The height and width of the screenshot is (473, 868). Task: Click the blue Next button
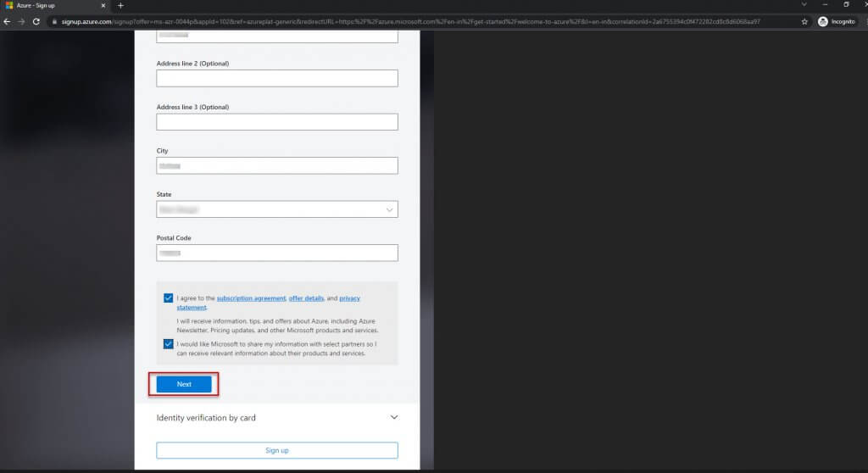pos(184,384)
